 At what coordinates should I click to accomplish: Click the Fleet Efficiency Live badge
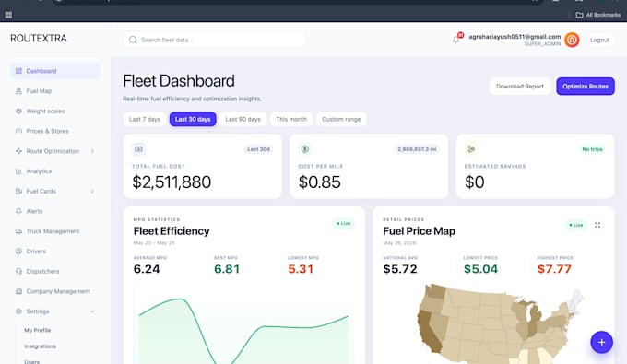coord(344,223)
